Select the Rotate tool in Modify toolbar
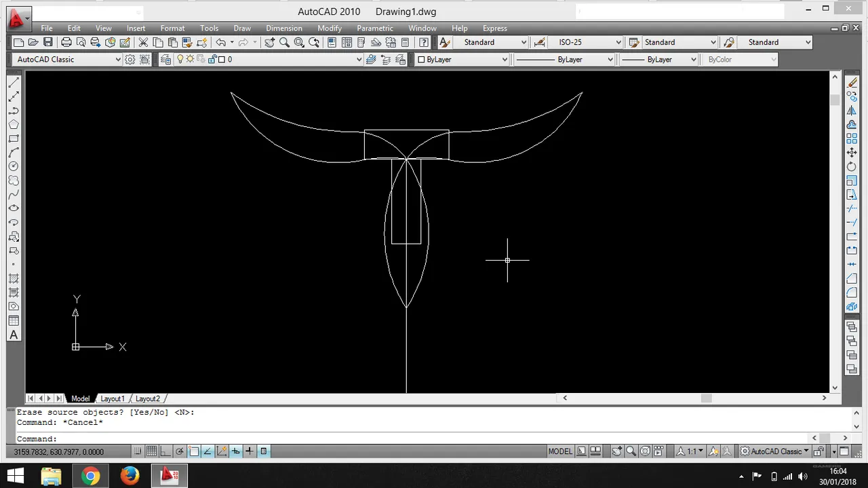Image resolution: width=868 pixels, height=488 pixels. click(x=852, y=167)
